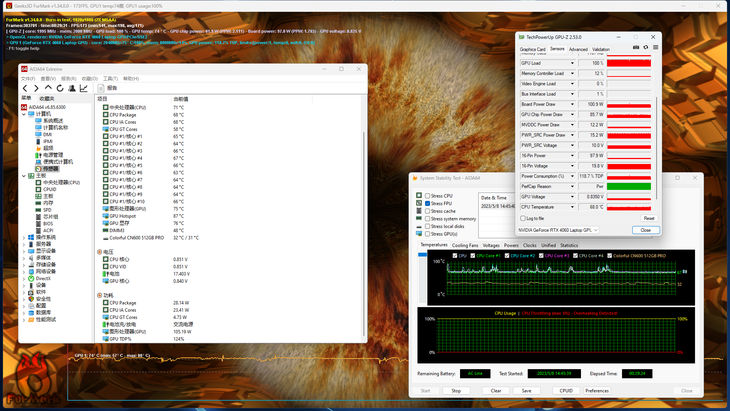Open the NVIDIA GeForce RTX 4060 GPU selector
The height and width of the screenshot is (411, 730).
(558, 230)
